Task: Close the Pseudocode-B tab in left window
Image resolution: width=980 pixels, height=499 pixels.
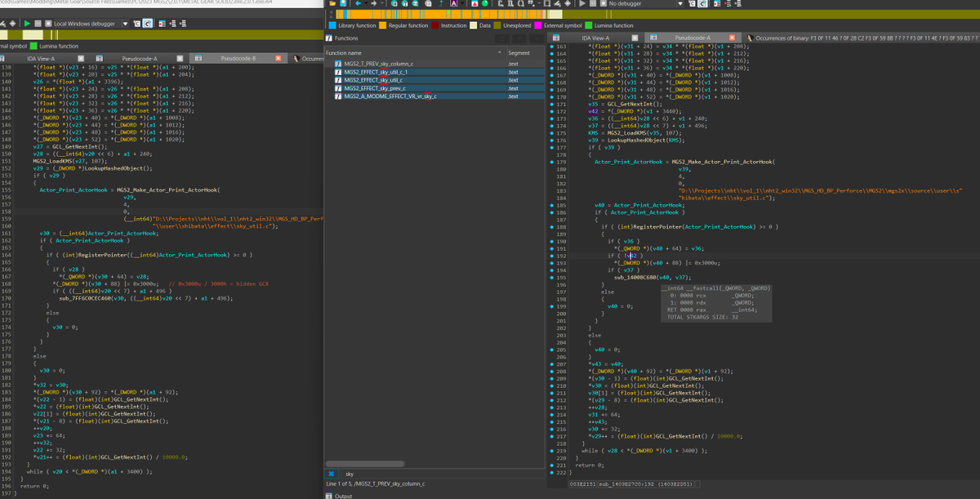Action: point(278,59)
